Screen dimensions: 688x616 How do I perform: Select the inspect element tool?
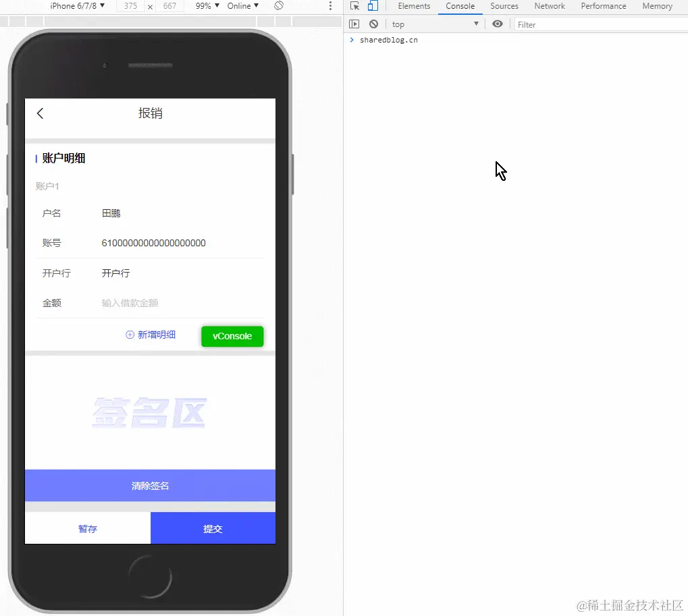click(354, 5)
